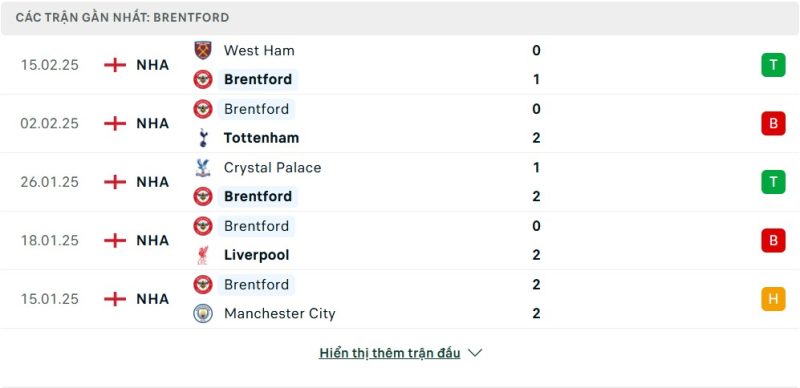The width and height of the screenshot is (800, 388).
Task: Click red B badge for Tottenham match
Action: click(773, 124)
